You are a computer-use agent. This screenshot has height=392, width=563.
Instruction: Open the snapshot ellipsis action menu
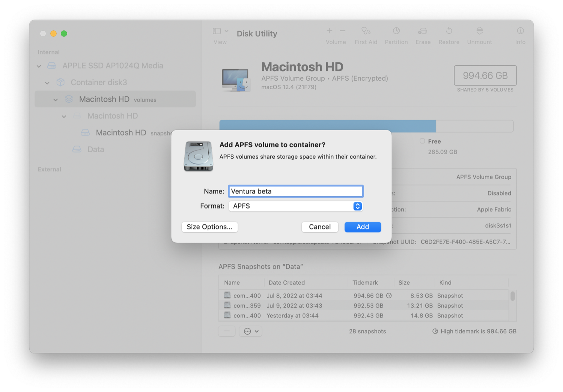click(x=251, y=331)
